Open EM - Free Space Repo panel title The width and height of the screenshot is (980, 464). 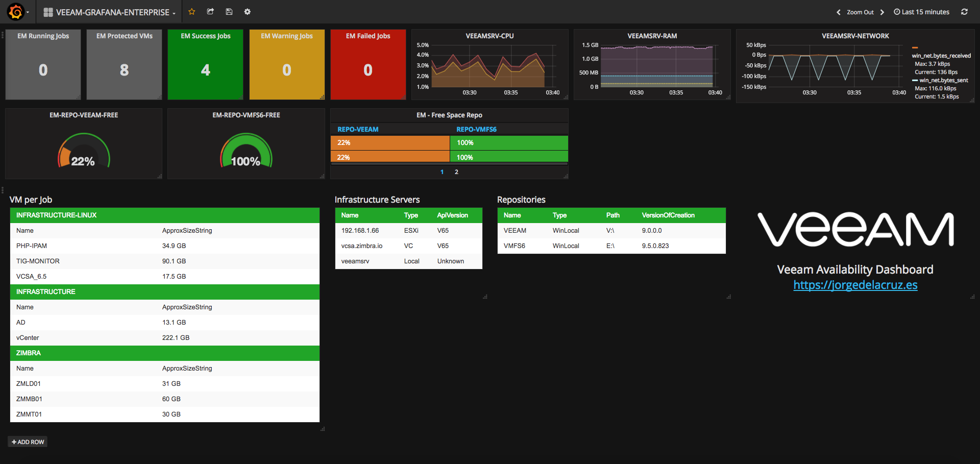coord(449,115)
